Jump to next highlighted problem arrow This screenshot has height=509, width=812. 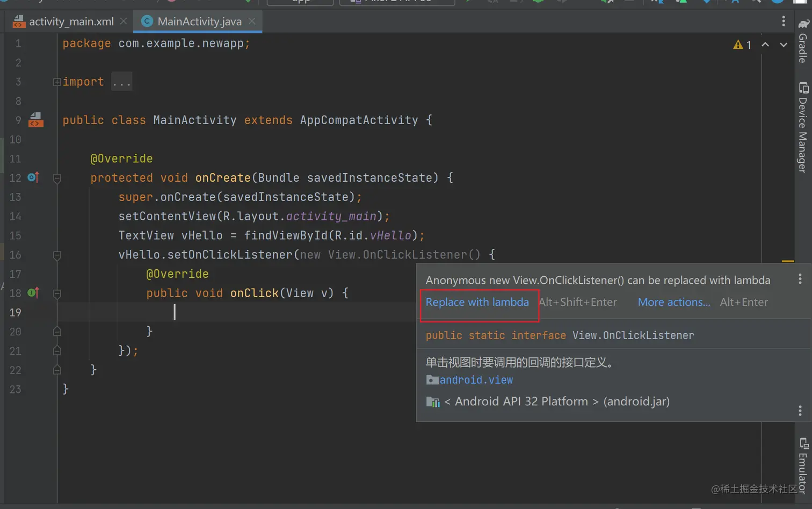[x=784, y=45]
